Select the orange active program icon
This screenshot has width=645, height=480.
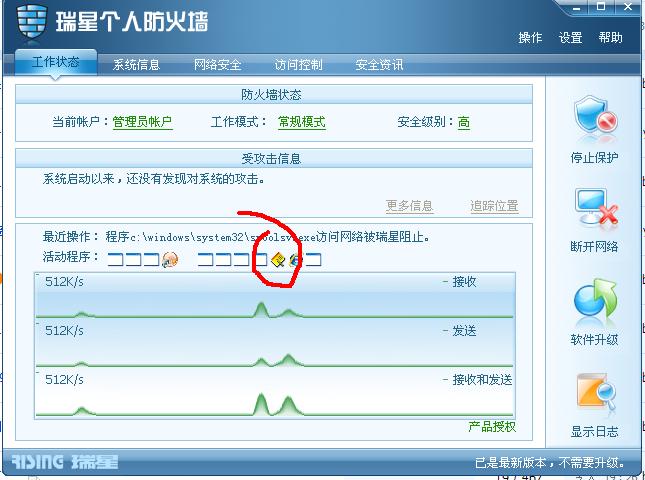point(170,259)
